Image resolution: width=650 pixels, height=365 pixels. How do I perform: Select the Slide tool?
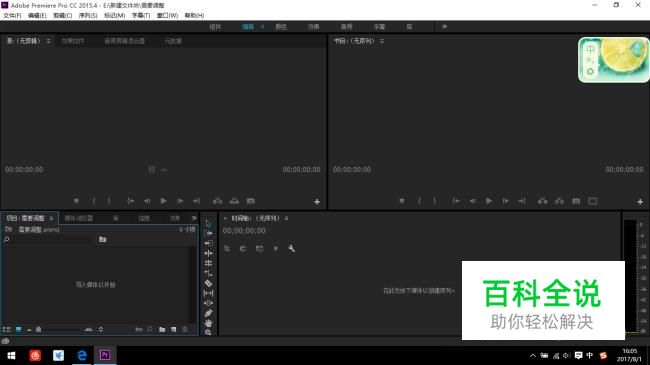(208, 303)
